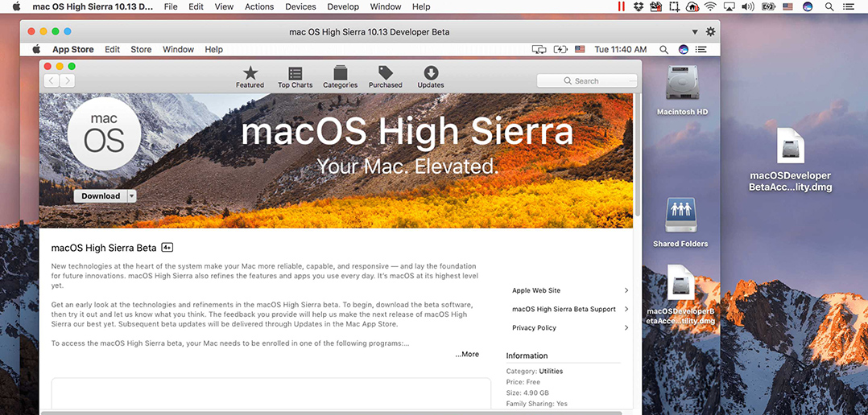This screenshot has width=868, height=415.
Task: Click the guest battery status icon
Action: click(560, 49)
